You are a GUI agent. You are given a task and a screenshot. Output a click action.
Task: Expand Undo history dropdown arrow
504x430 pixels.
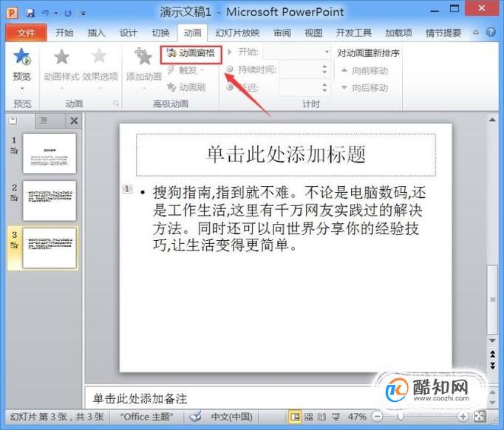tap(56, 13)
